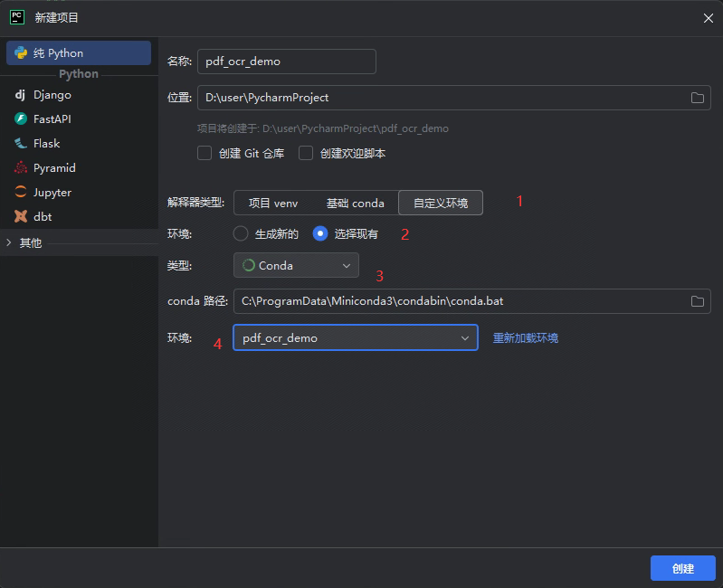Click the 重新加载环境 link
Screen dimensions: 723x588
point(525,337)
